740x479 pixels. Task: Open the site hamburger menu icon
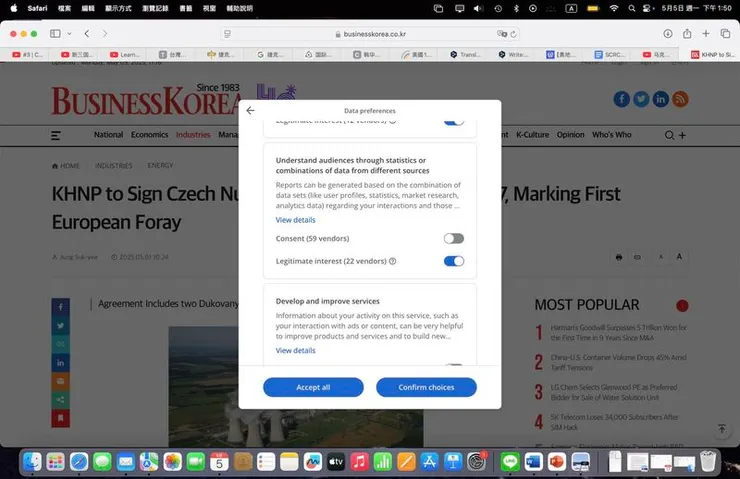(56, 135)
